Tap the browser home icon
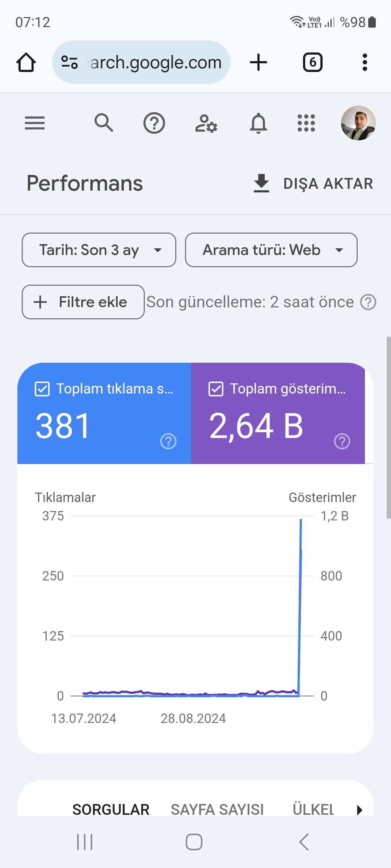The height and width of the screenshot is (868, 391). tap(26, 62)
